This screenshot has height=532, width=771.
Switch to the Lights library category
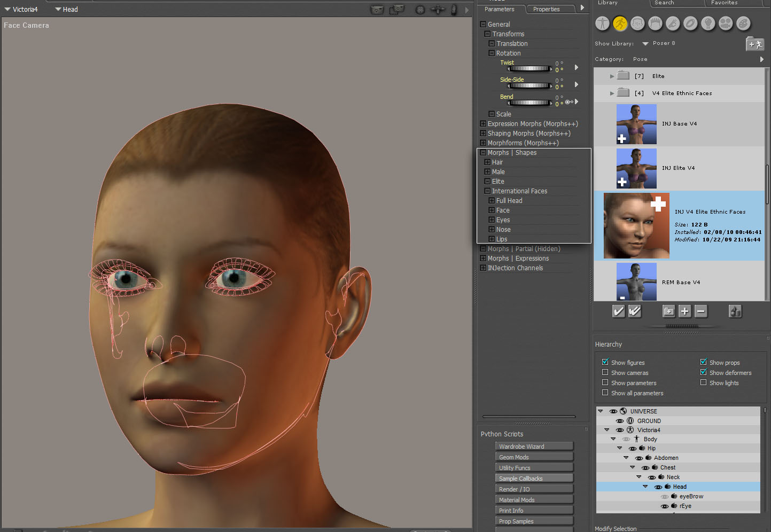pos(708,24)
